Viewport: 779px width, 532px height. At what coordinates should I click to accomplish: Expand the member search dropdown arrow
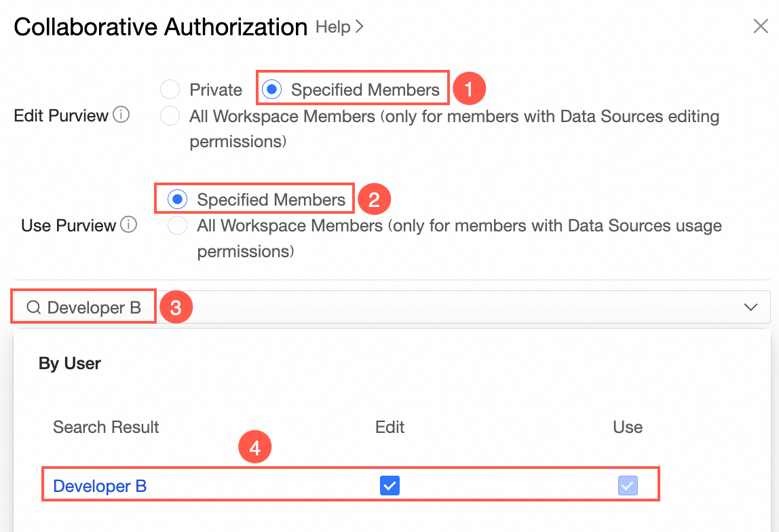[x=750, y=307]
